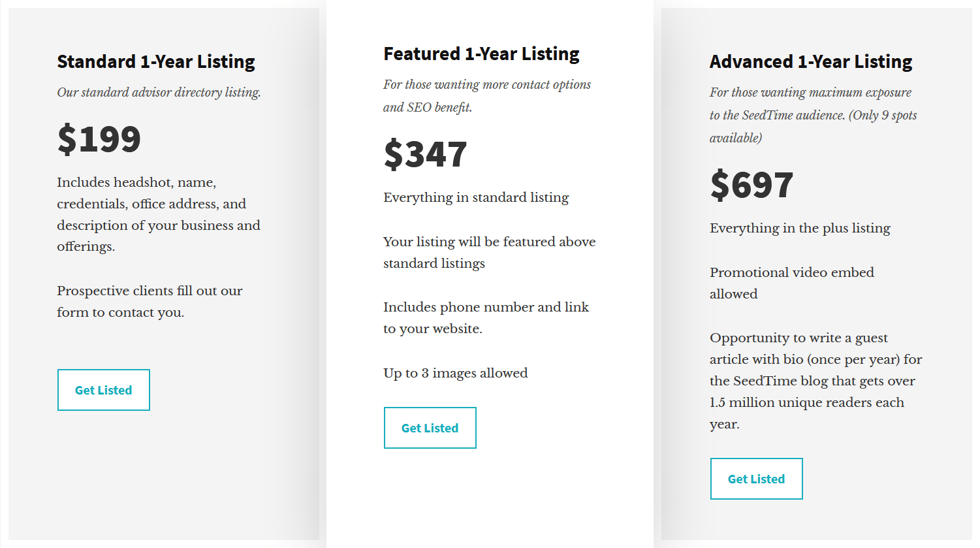Click 'Includes phone number and link' feature
Screen dimensions: 980x548
click(486, 317)
